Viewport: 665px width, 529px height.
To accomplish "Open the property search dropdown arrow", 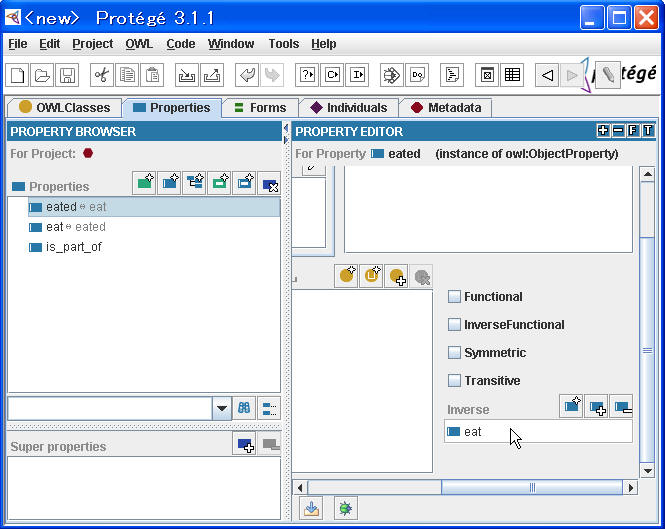I will 222,408.
